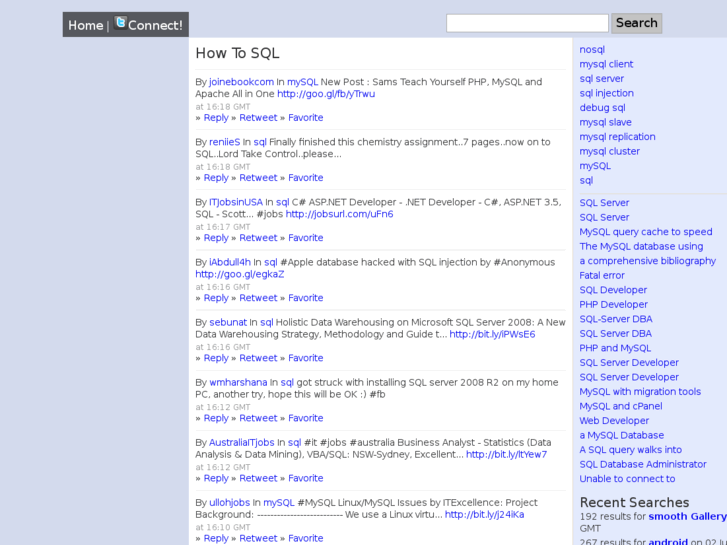
Task: Click the Twitter bird icon beside Connect!
Action: (x=121, y=23)
